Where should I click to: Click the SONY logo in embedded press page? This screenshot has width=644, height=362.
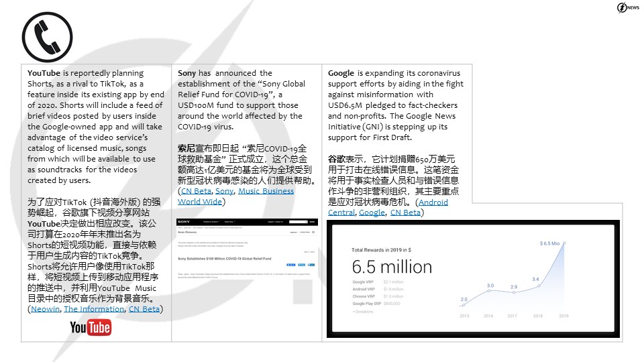184,222
